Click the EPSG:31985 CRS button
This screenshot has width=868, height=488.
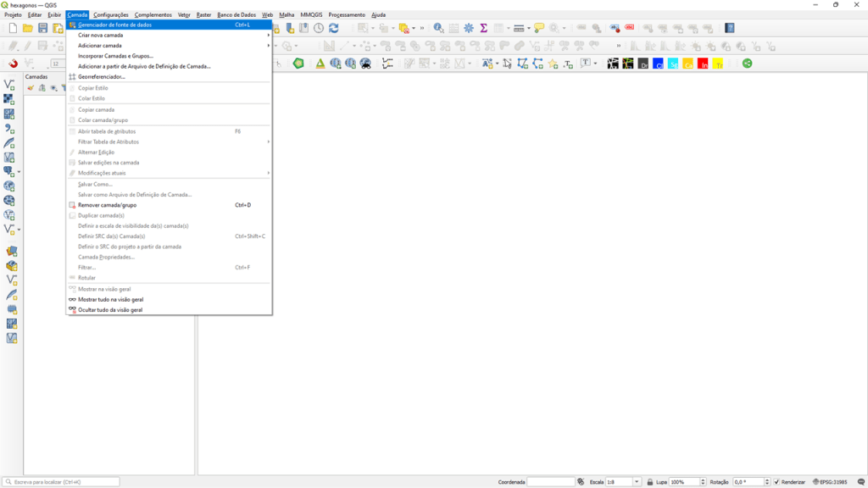(830, 482)
